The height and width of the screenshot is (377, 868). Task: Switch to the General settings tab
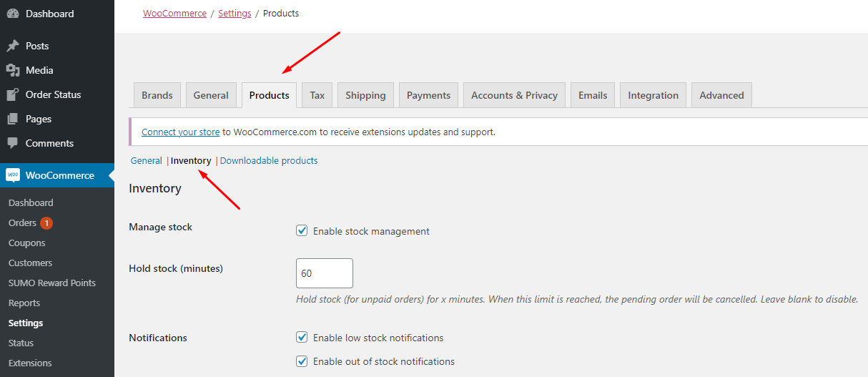pyautogui.click(x=211, y=95)
